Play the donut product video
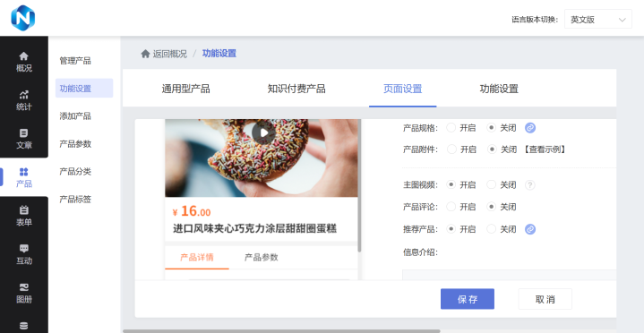Viewport: 644px width, 333px height. [x=263, y=132]
